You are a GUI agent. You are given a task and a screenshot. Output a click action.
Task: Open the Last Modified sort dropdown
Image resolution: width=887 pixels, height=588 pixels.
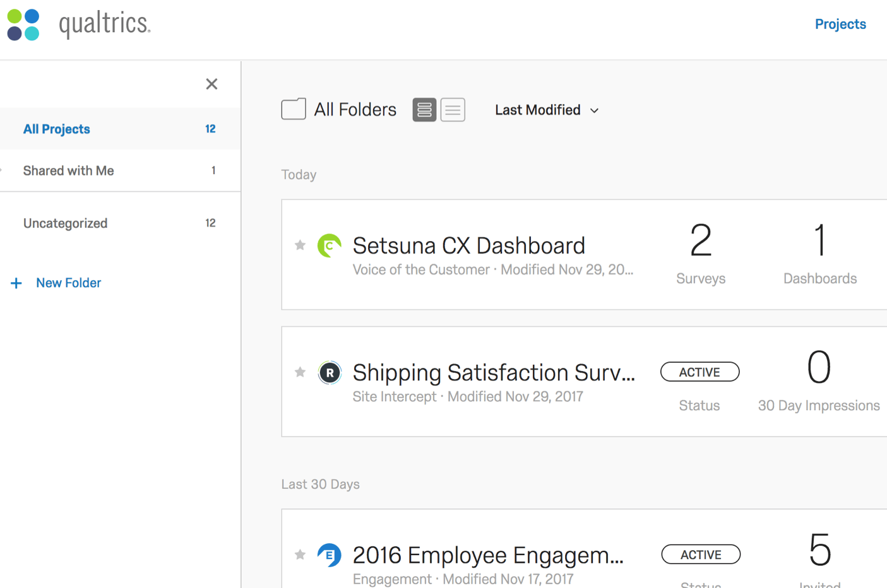(x=547, y=110)
